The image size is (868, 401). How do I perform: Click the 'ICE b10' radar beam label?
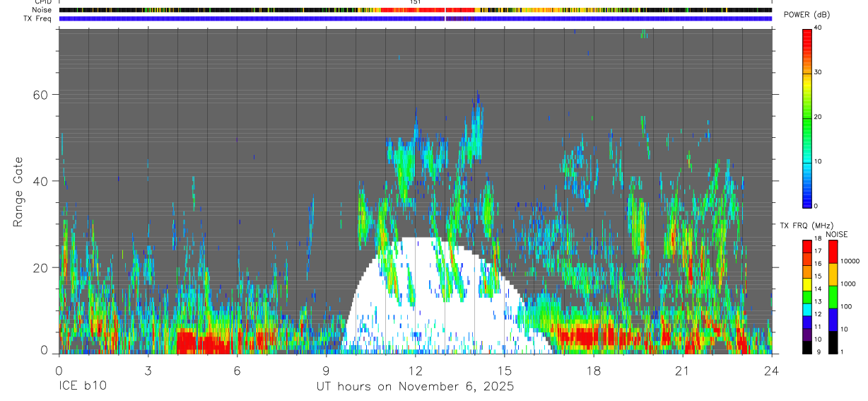click(82, 386)
